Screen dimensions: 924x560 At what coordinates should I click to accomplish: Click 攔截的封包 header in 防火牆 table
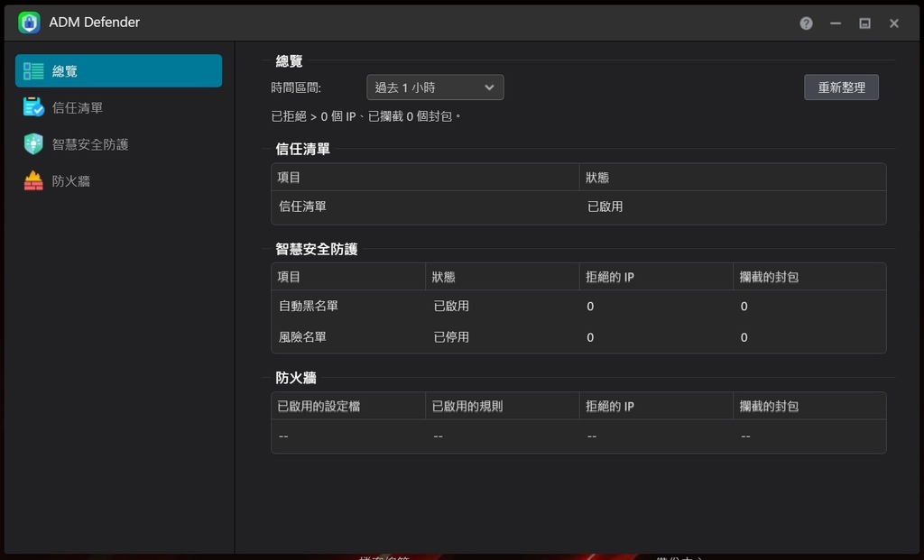point(769,407)
